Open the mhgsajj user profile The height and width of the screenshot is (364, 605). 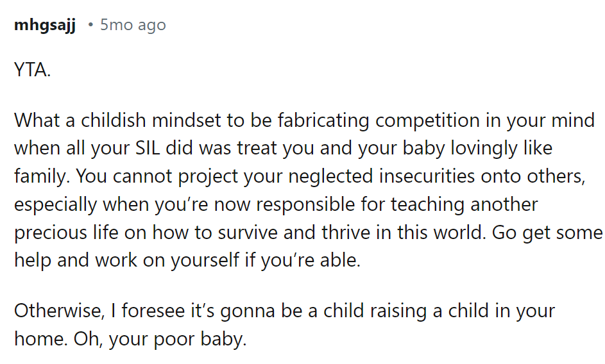click(44, 25)
